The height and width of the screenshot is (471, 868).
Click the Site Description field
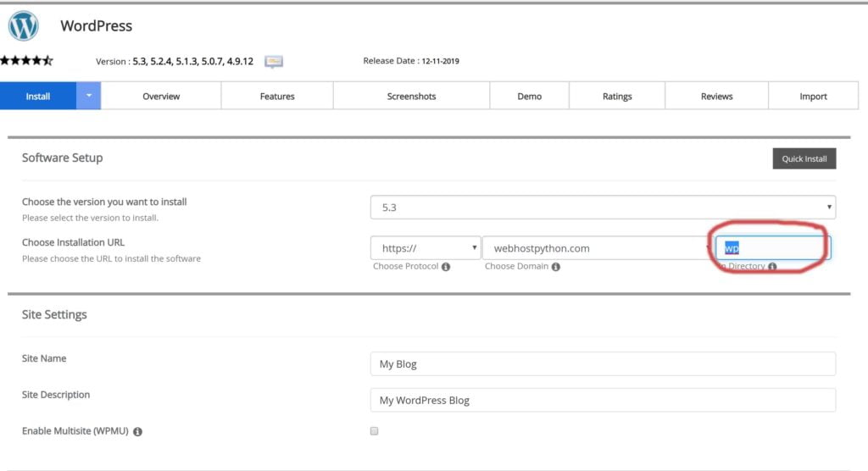click(x=603, y=400)
